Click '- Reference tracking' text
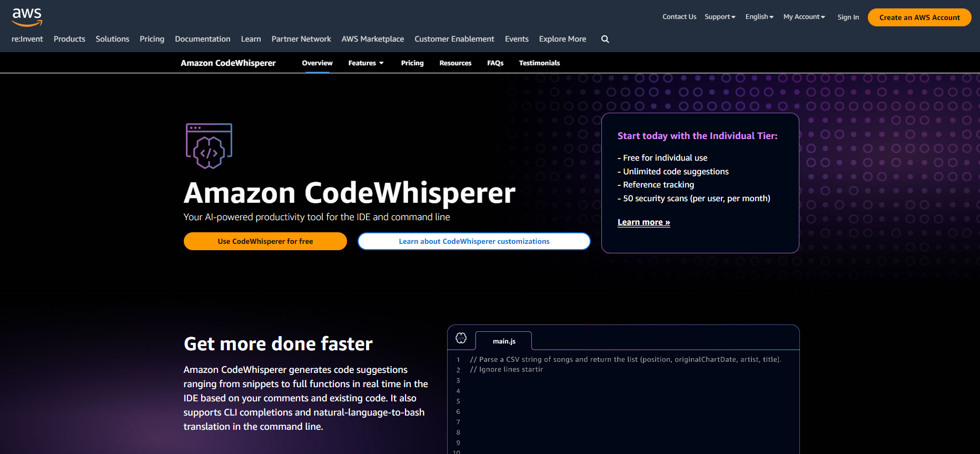Viewport: 980px width, 454px height. 656,185
